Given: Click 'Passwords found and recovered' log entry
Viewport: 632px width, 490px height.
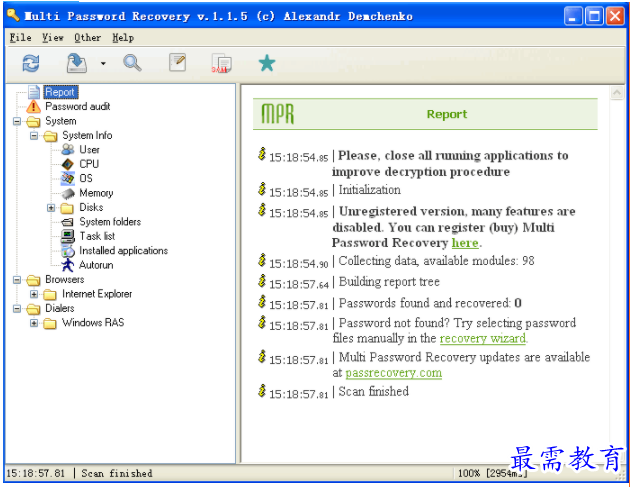Looking at the screenshot, I should coord(430,303).
